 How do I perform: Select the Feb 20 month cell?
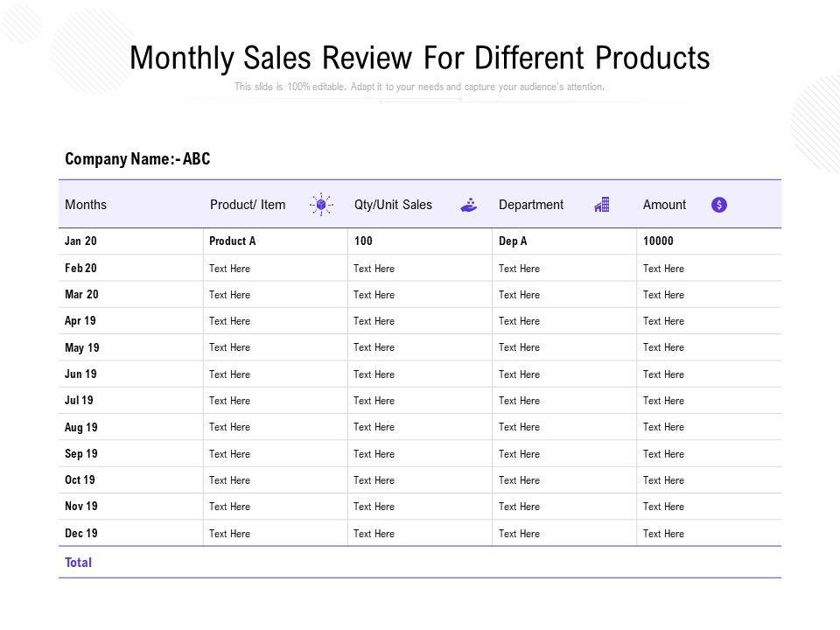click(x=81, y=268)
